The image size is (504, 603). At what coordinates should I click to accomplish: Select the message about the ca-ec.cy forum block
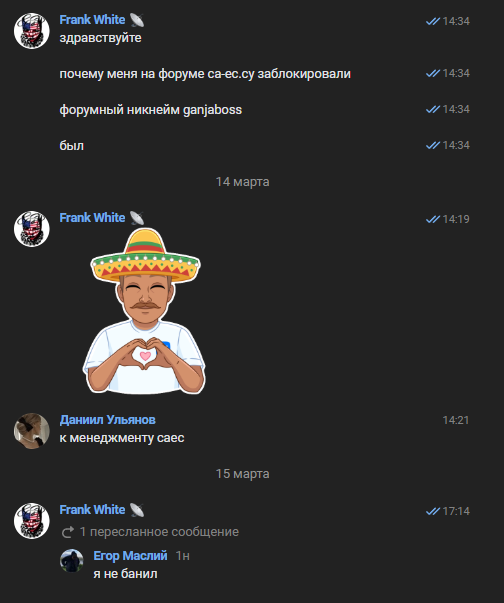[205, 73]
